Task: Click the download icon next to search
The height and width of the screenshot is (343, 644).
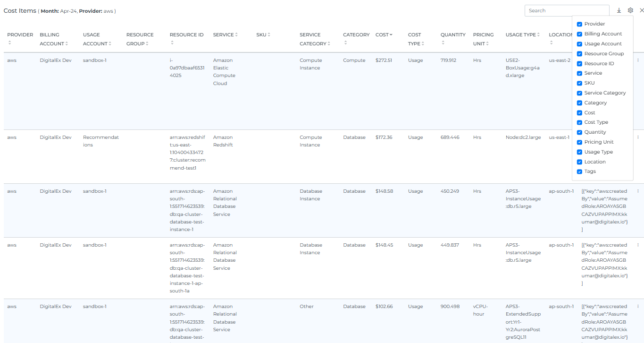Action: point(619,10)
